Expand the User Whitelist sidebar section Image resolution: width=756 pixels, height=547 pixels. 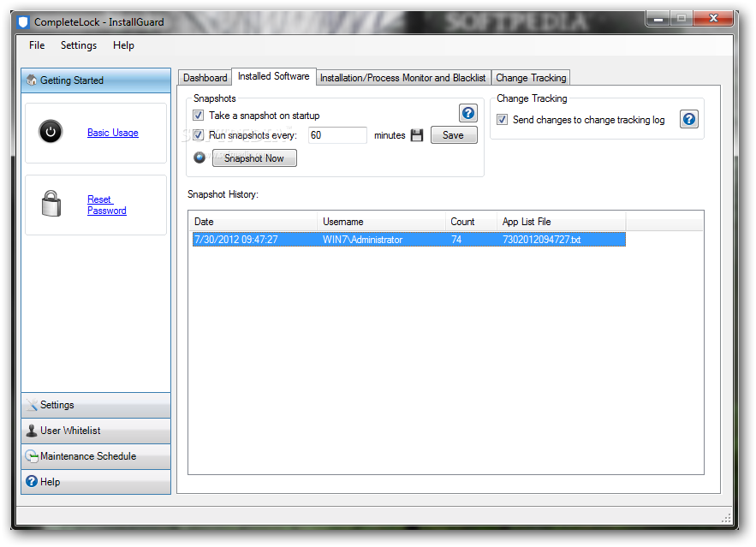(x=96, y=431)
